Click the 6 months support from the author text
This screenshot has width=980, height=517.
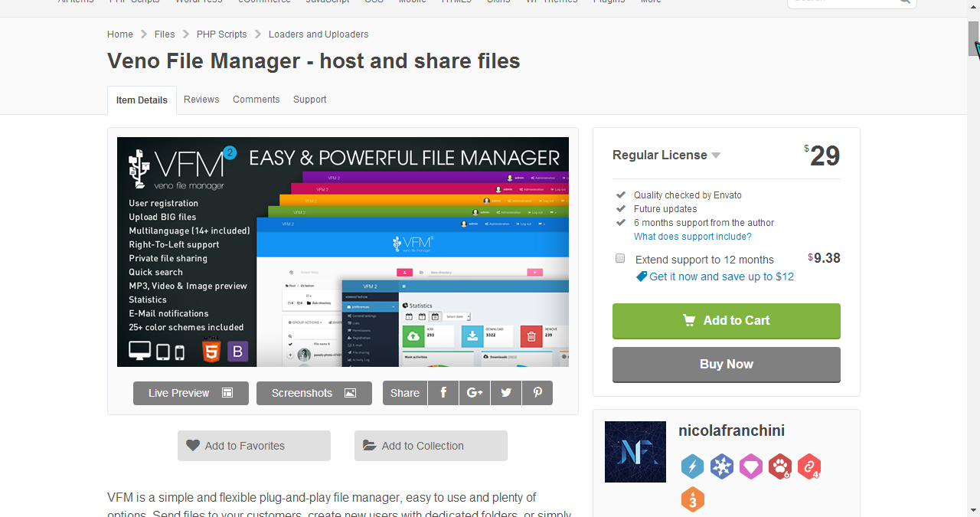tap(704, 223)
